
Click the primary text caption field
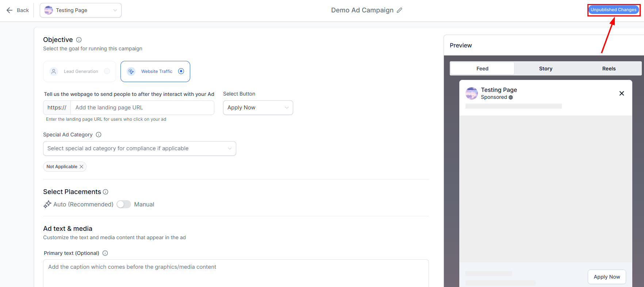tap(236, 273)
